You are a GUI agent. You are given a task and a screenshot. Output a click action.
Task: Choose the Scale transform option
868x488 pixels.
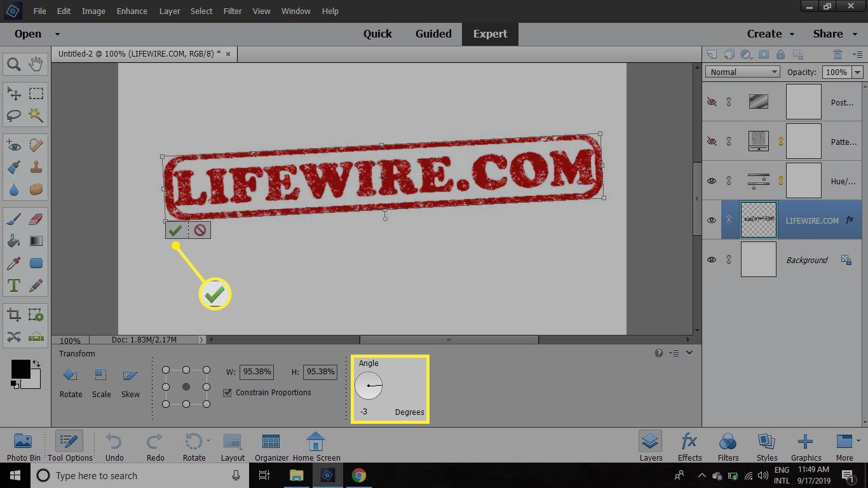tap(101, 383)
